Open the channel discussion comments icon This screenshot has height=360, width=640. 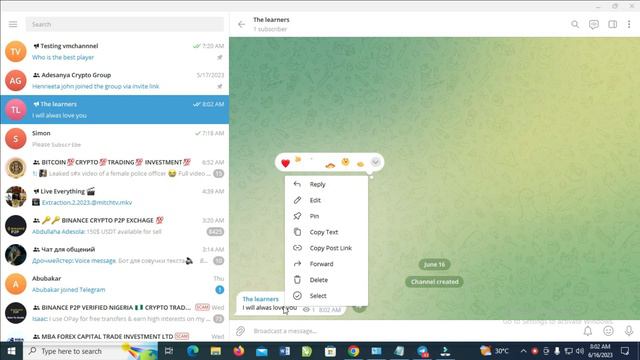click(593, 24)
